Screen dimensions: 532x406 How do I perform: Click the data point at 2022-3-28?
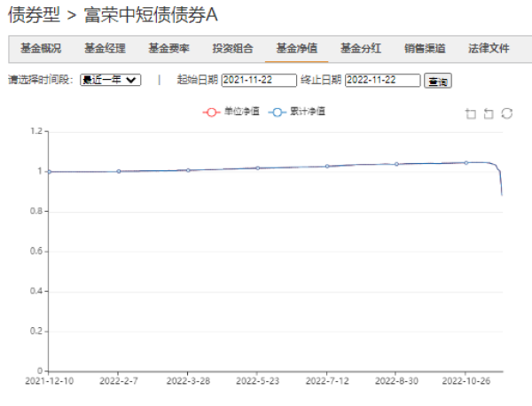188,170
